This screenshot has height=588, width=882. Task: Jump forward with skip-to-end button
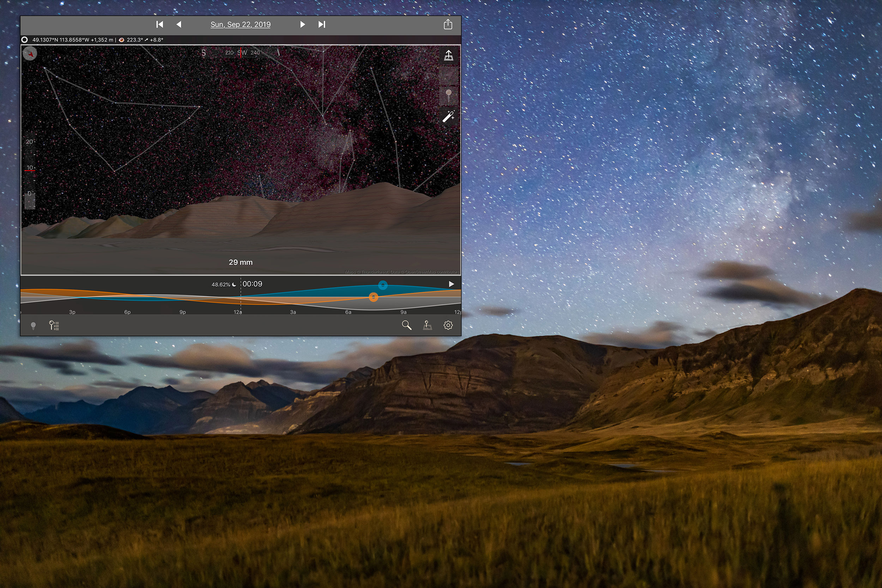click(322, 24)
